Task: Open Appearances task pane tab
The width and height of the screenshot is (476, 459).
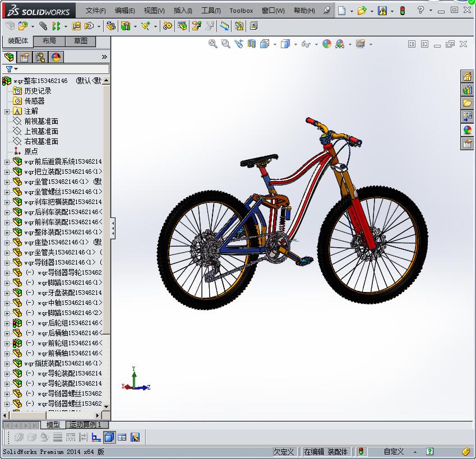Action: click(467, 130)
